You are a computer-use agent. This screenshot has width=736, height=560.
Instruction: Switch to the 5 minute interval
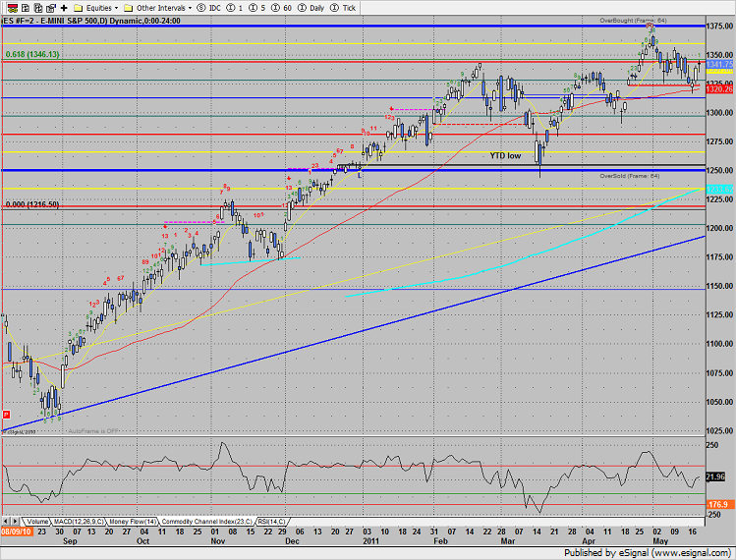pyautogui.click(x=257, y=8)
